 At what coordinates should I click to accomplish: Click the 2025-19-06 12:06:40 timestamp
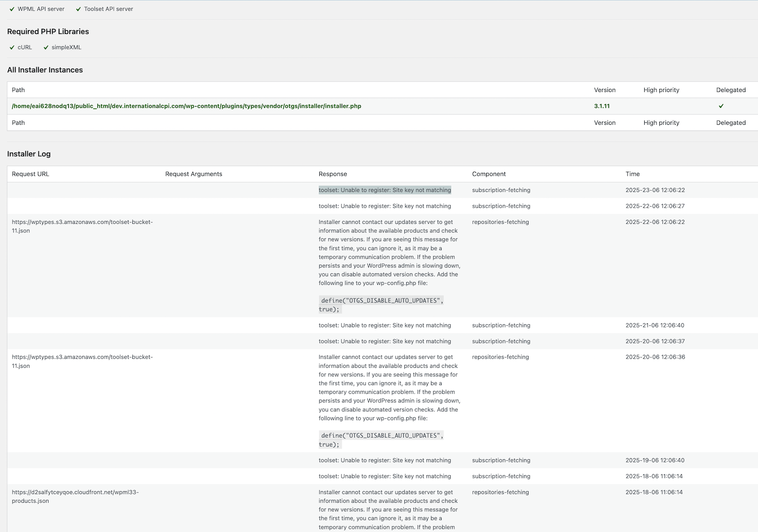pos(655,460)
